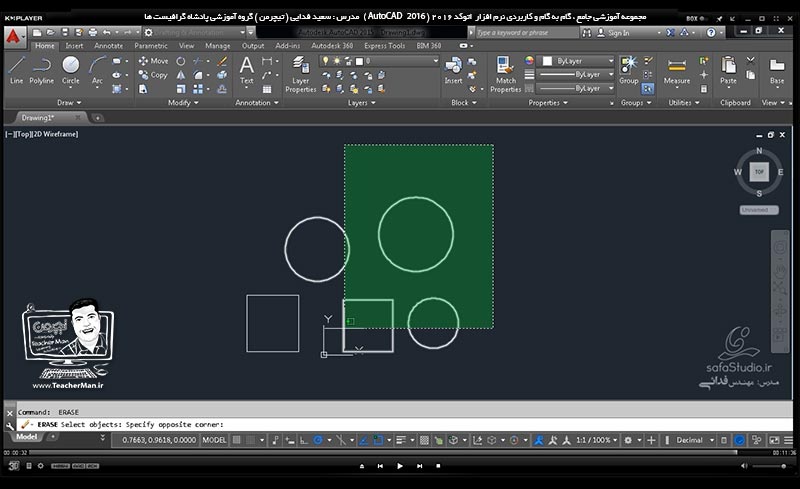Click the new drawing tab plus button
The image size is (800, 489).
click(x=97, y=118)
